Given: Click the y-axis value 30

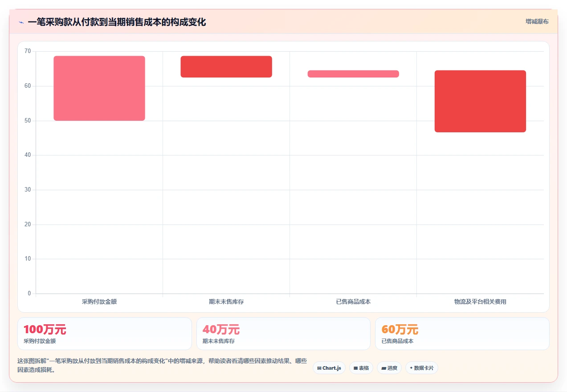Looking at the screenshot, I should (x=28, y=190).
